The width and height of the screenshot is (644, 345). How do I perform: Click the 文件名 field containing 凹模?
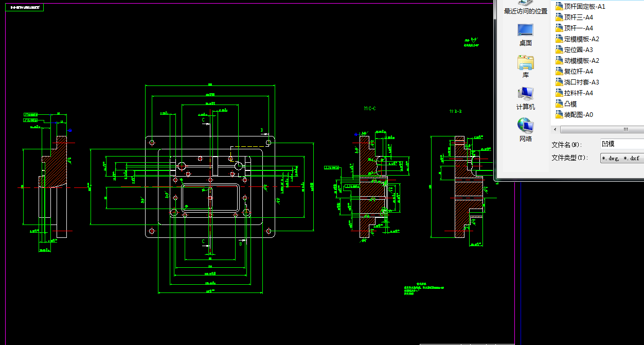[622, 144]
